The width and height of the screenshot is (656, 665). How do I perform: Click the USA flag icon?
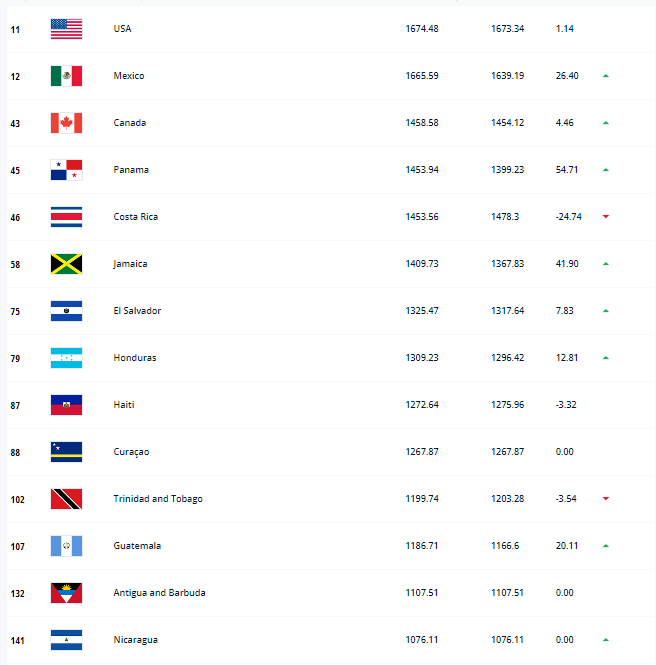pyautogui.click(x=66, y=29)
